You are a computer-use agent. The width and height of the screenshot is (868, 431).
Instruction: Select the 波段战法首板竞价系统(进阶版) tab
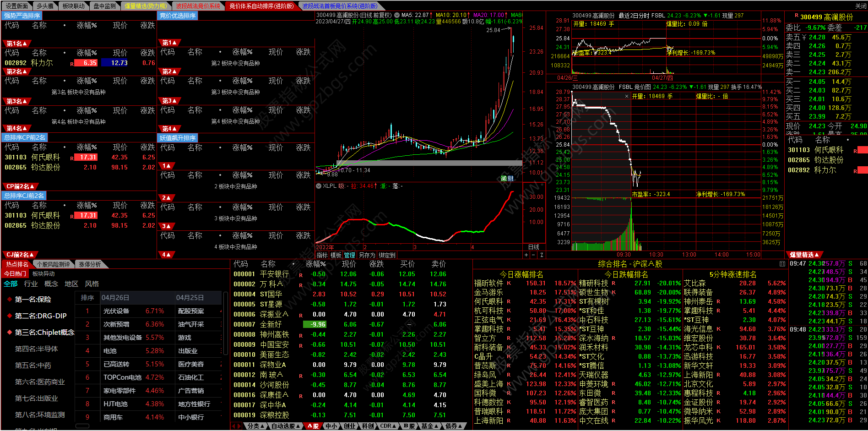click(340, 6)
